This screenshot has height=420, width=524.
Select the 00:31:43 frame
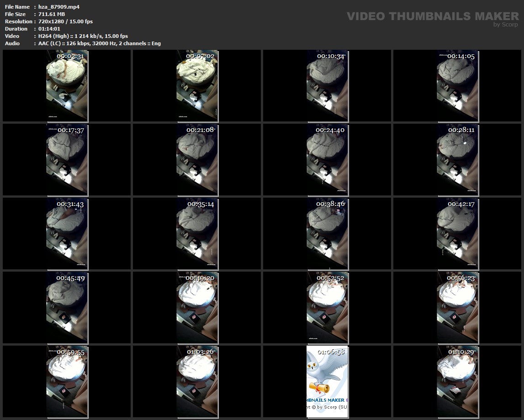tap(67, 234)
